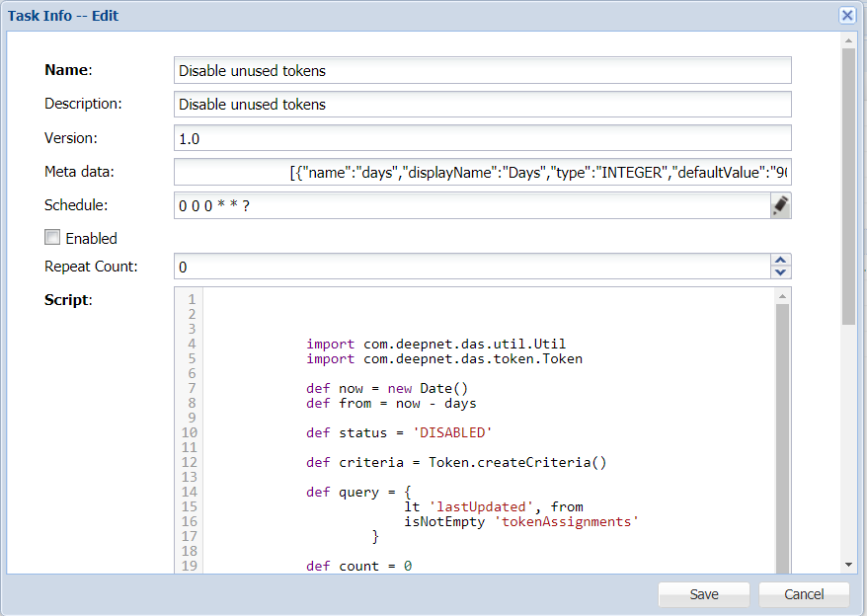Click the Repeat Count number field
Viewport: 867px width, 616px height.
(470, 267)
